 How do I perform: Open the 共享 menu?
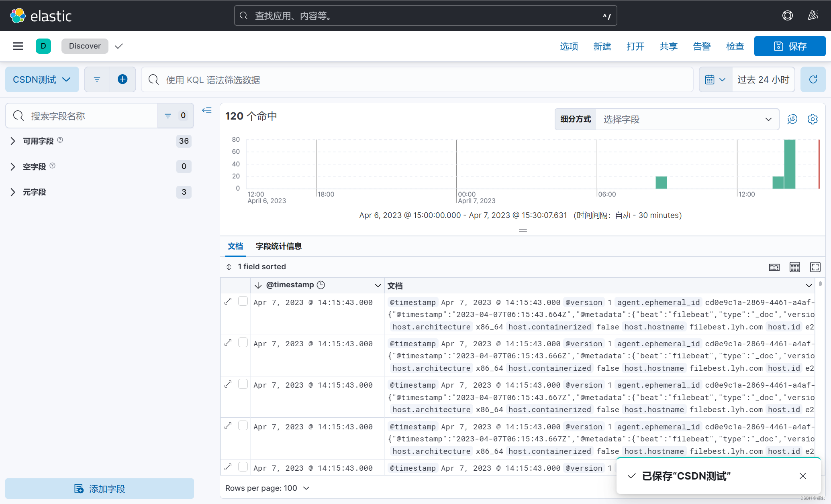[669, 46]
